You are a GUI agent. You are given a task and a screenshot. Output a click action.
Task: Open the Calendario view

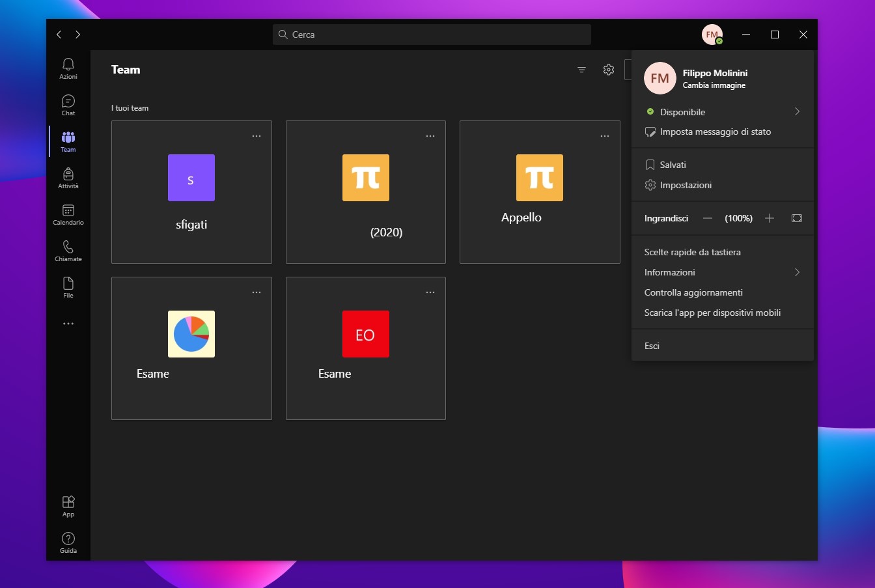[x=68, y=214]
